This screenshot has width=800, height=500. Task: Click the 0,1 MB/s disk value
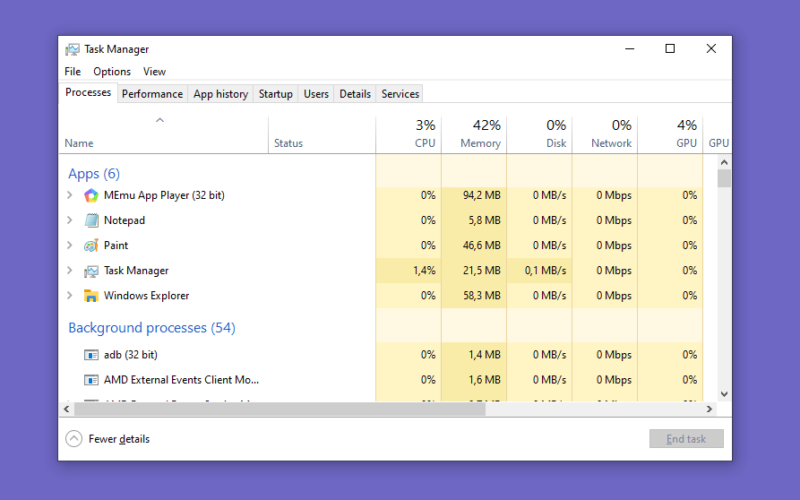pos(545,270)
